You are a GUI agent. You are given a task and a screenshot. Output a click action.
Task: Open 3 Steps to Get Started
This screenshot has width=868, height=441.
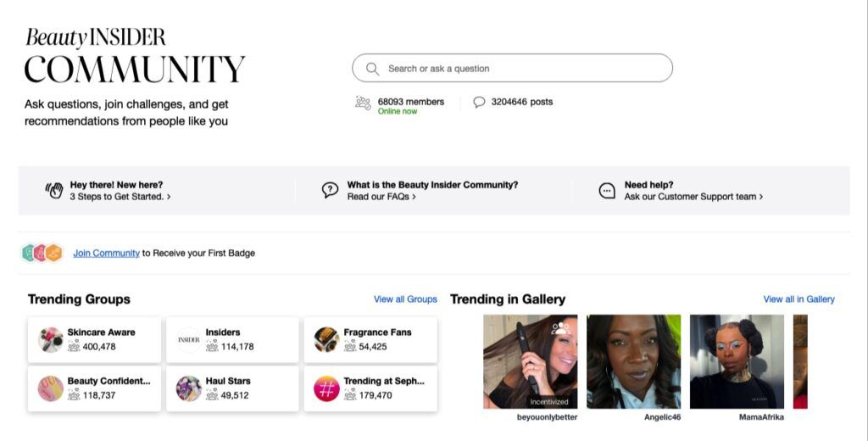point(120,197)
